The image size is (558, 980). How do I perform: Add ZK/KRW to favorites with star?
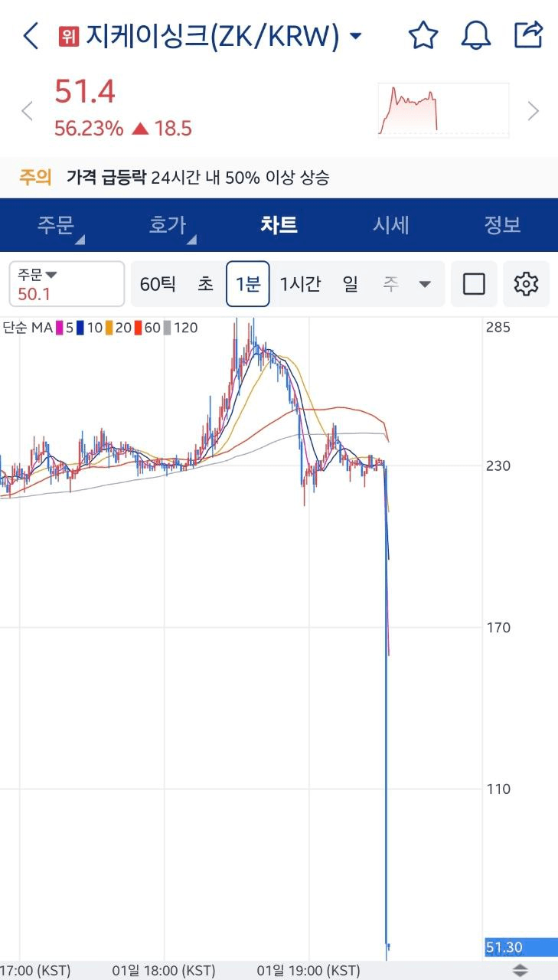click(x=423, y=35)
